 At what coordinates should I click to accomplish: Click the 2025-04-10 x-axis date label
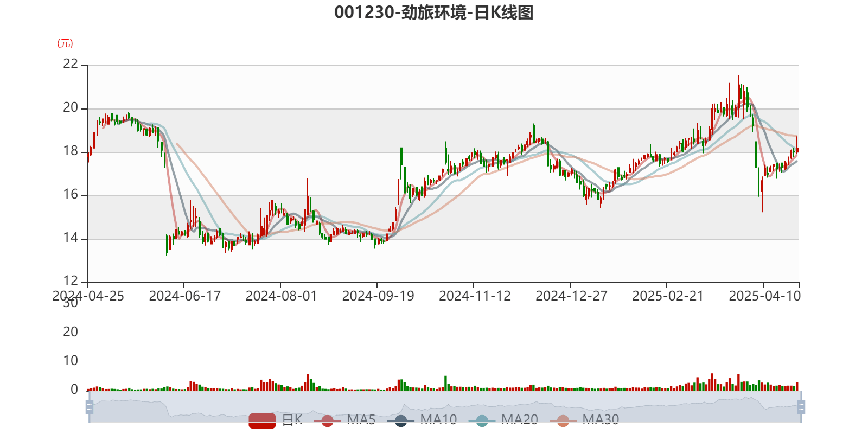coord(764,296)
